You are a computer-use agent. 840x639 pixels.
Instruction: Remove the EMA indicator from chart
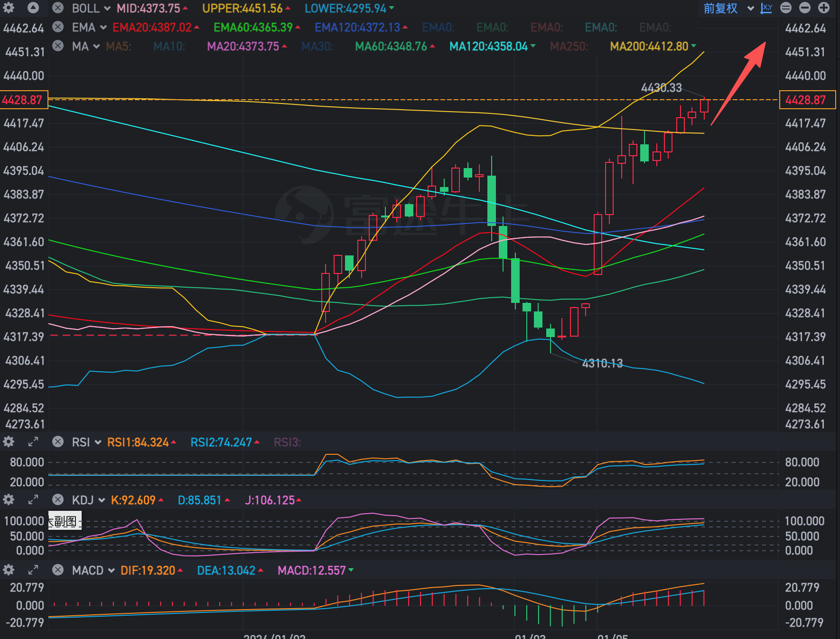pyautogui.click(x=58, y=27)
